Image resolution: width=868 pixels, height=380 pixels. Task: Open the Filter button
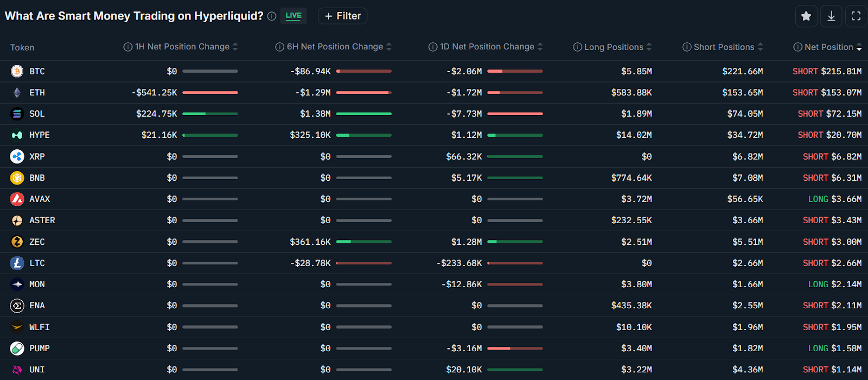pyautogui.click(x=343, y=16)
